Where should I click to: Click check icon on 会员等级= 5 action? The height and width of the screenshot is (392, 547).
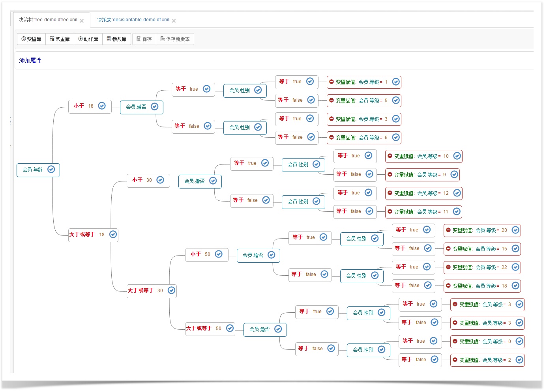coord(396,100)
